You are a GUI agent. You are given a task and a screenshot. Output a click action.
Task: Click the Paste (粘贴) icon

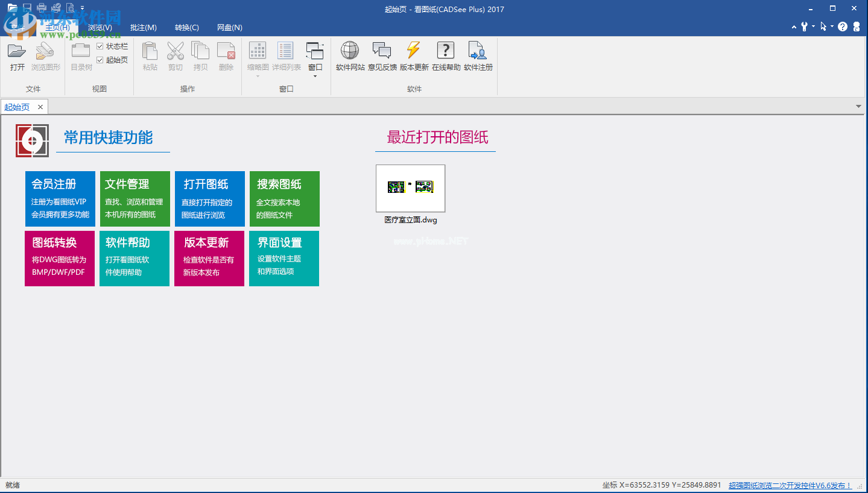[150, 51]
